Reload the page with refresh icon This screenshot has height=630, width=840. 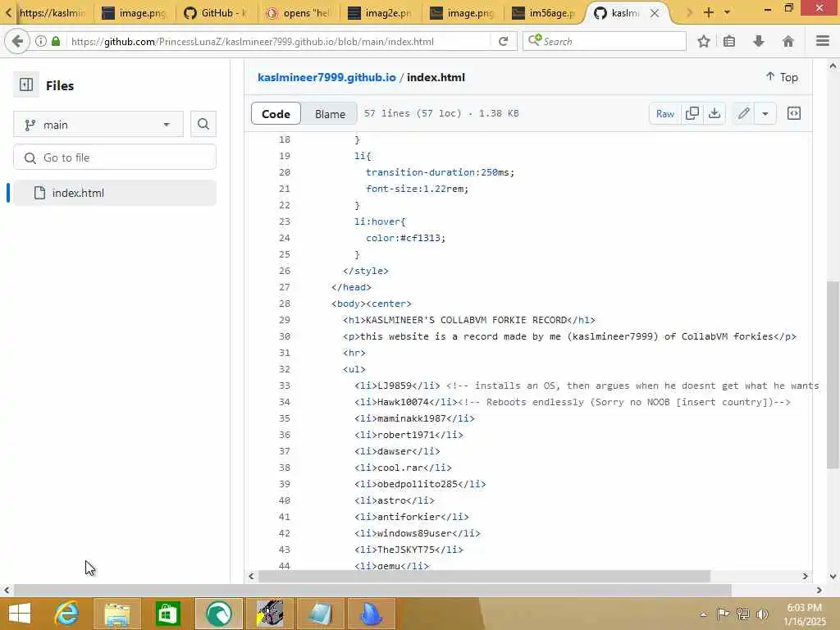click(x=503, y=41)
